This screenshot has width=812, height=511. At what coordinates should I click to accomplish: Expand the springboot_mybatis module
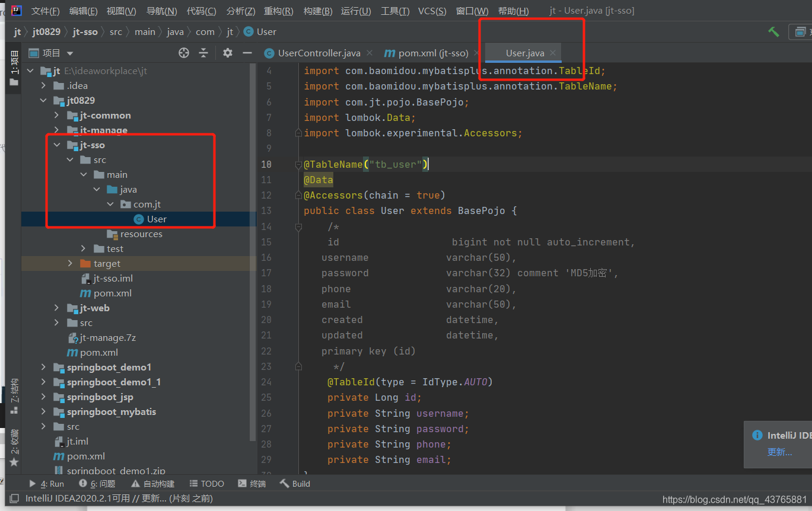pyautogui.click(x=43, y=411)
